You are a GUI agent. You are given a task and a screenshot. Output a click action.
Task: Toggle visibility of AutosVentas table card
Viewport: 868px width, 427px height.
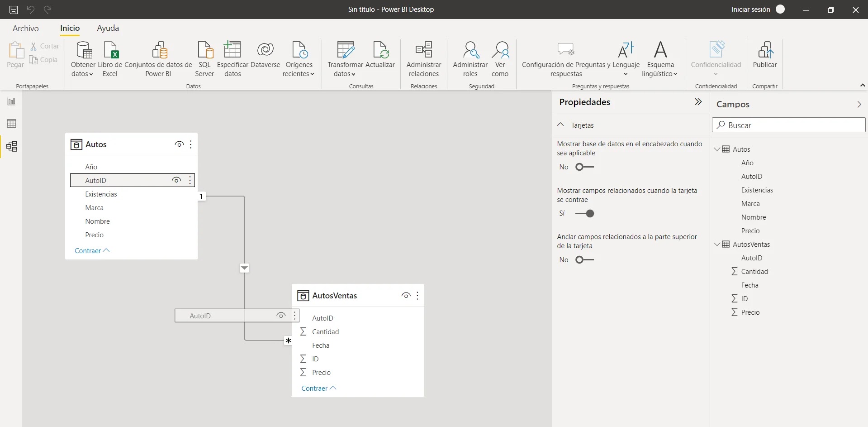pos(406,296)
